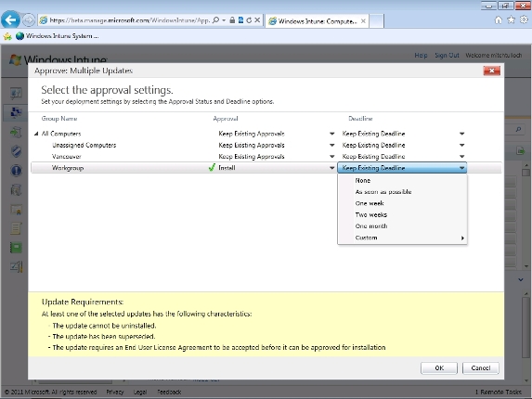The height and width of the screenshot is (399, 532).
Task: Click the compatibility view icon in address bar
Action: click(240, 20)
